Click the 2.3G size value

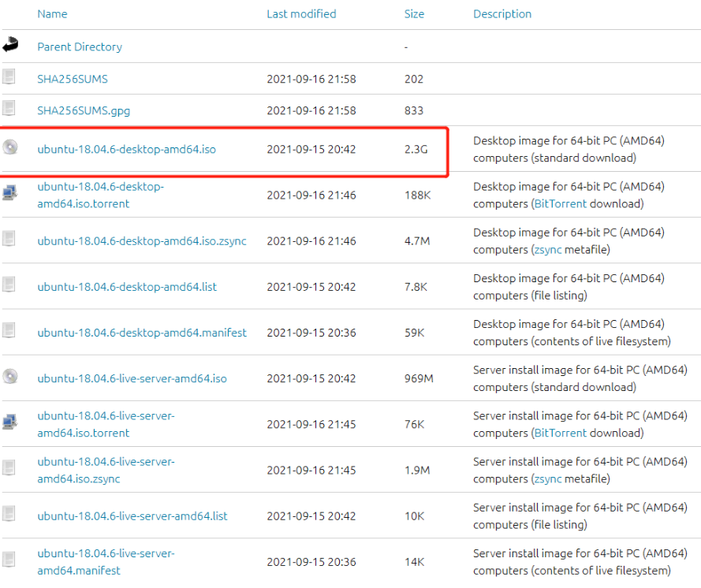(416, 149)
